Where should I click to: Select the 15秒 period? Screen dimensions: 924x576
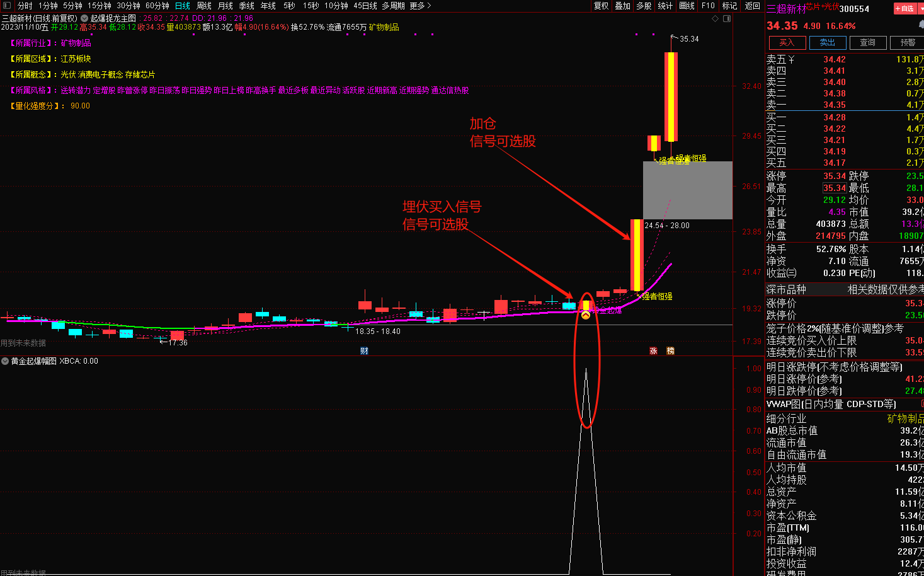[x=311, y=6]
